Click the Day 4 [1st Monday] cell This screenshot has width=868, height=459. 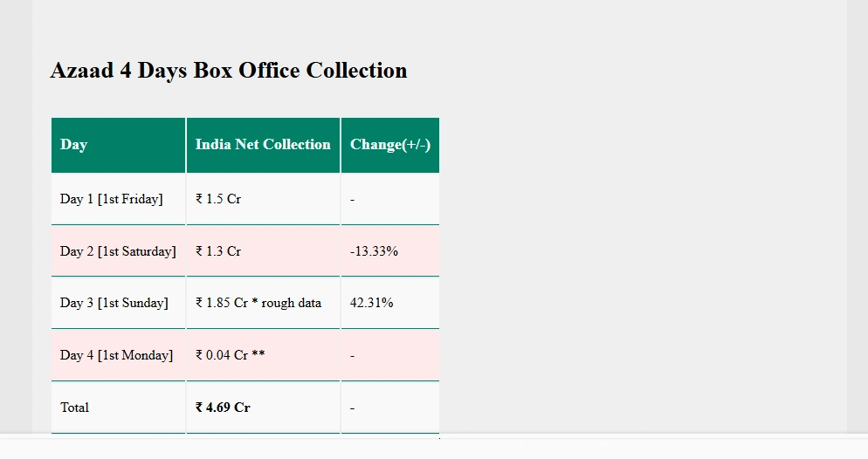pos(119,355)
